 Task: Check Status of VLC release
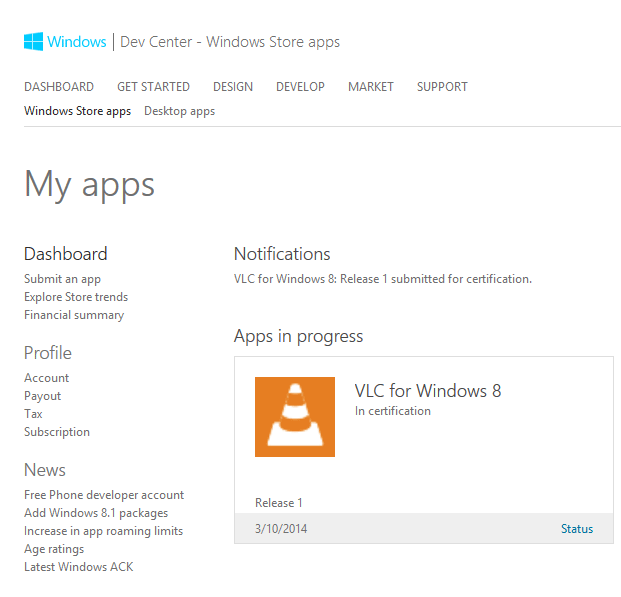tap(576, 529)
